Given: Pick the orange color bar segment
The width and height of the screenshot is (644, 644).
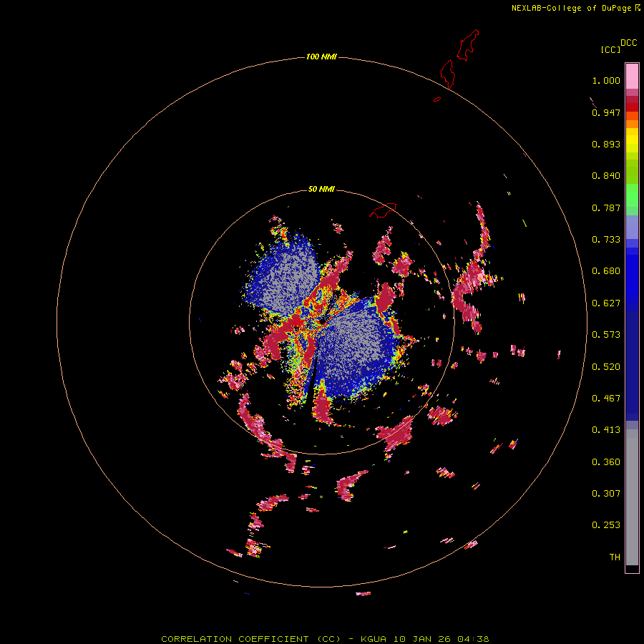Looking at the screenshot, I should [x=632, y=124].
